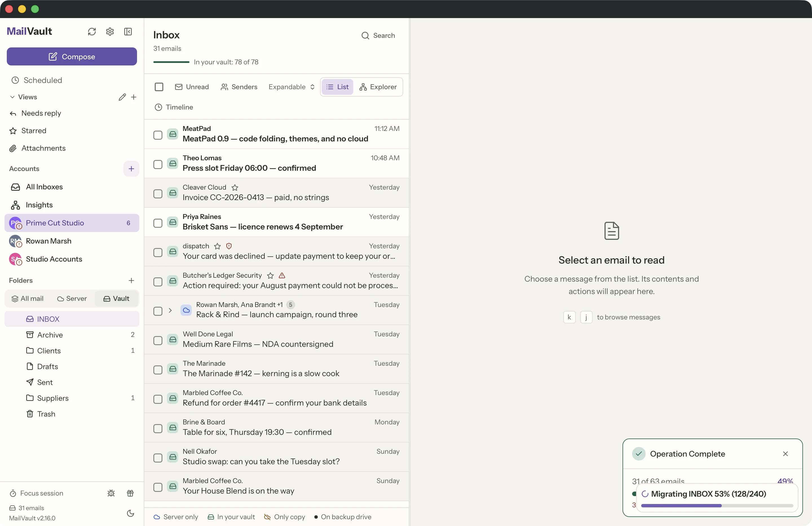Close the Operation Complete notification
Image resolution: width=812 pixels, height=526 pixels.
[785, 454]
